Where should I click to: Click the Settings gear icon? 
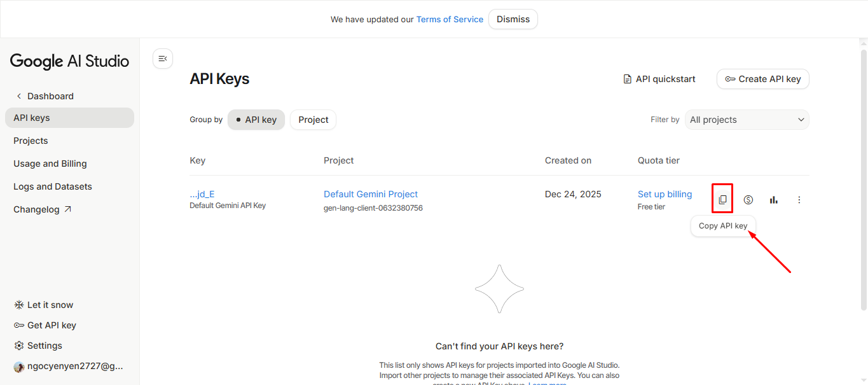(19, 346)
